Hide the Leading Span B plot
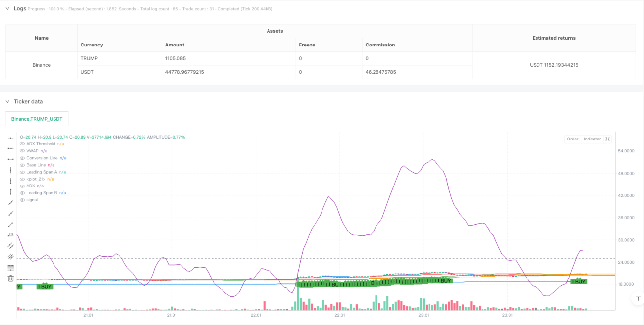 coord(22,193)
